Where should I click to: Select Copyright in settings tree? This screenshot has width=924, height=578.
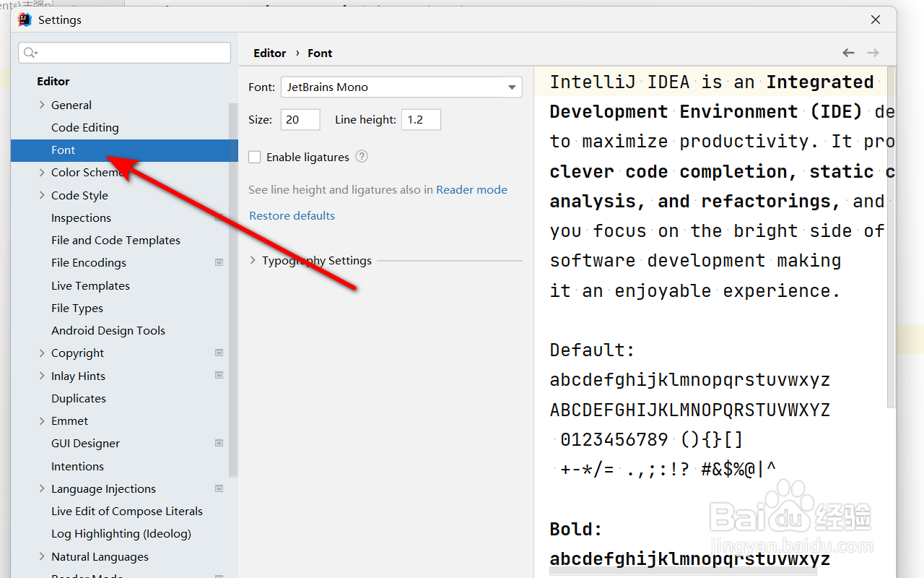coord(77,353)
